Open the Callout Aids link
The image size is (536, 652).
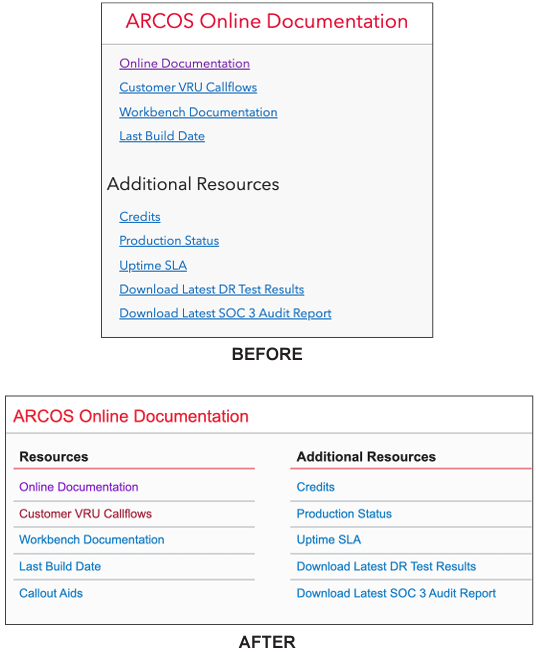(51, 593)
